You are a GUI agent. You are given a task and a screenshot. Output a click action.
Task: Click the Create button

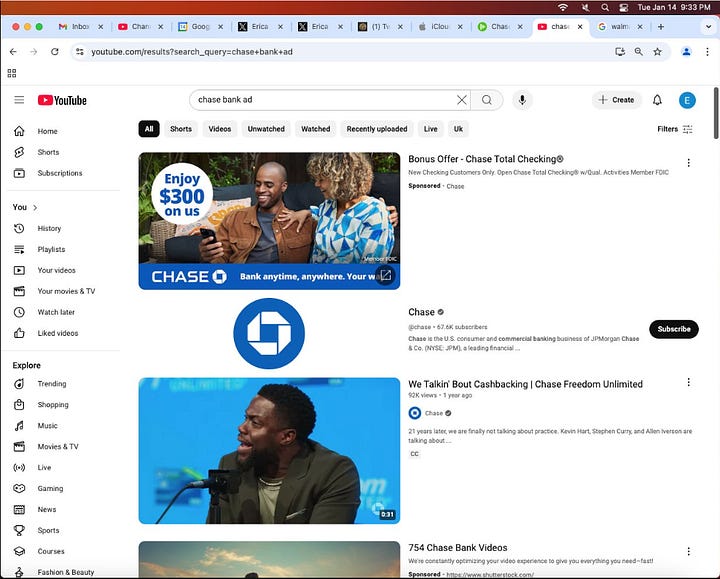point(617,100)
